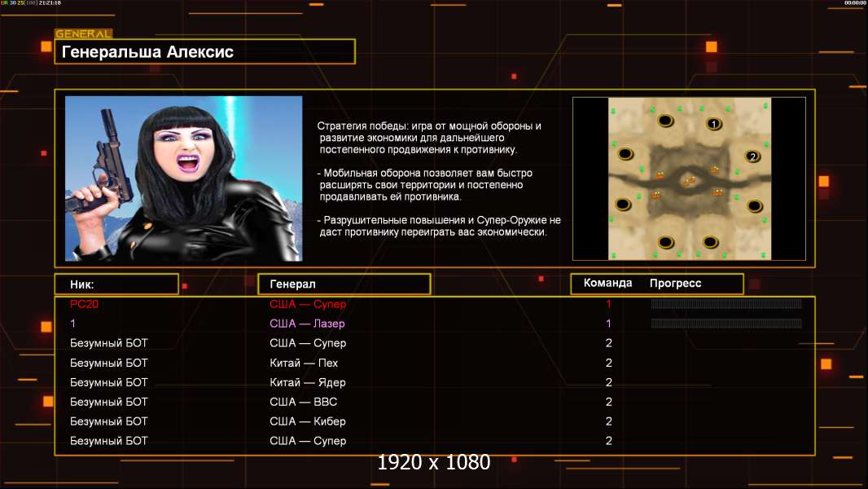Click the 'Разрушительные повышения' description paragraph
This screenshot has width=868, height=489.
point(439,226)
